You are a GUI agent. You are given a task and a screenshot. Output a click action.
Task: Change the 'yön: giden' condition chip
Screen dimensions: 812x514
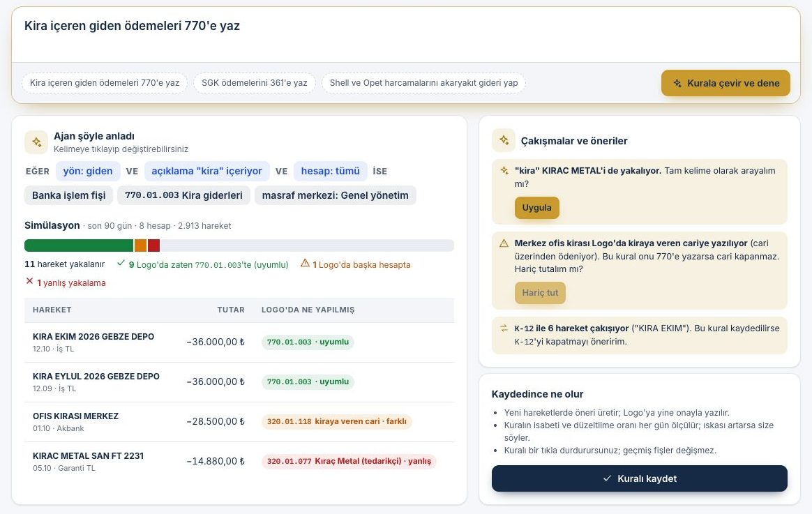[x=88, y=172]
